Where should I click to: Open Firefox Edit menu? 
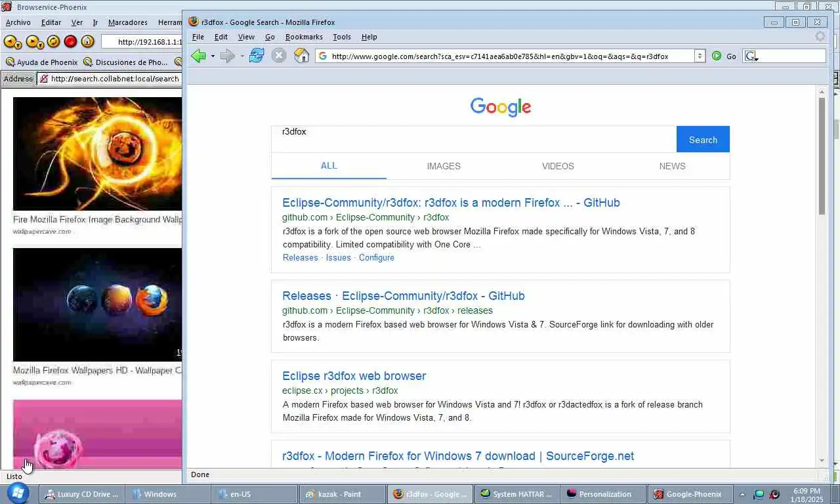[221, 37]
